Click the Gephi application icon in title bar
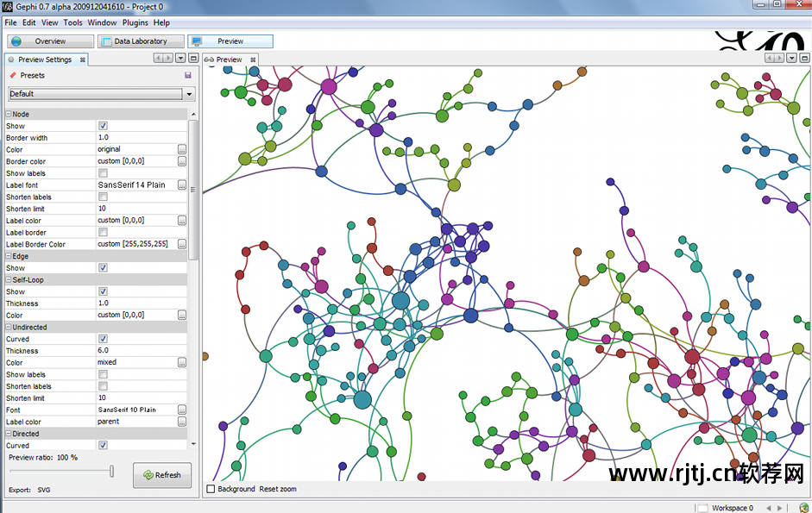Screen dimensions: 812x513 [7, 7]
